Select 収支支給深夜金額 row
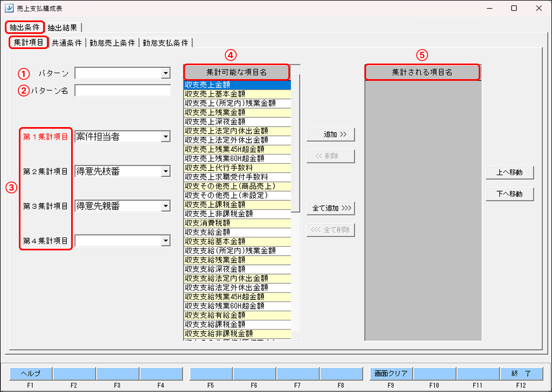The image size is (552, 392). (x=237, y=269)
